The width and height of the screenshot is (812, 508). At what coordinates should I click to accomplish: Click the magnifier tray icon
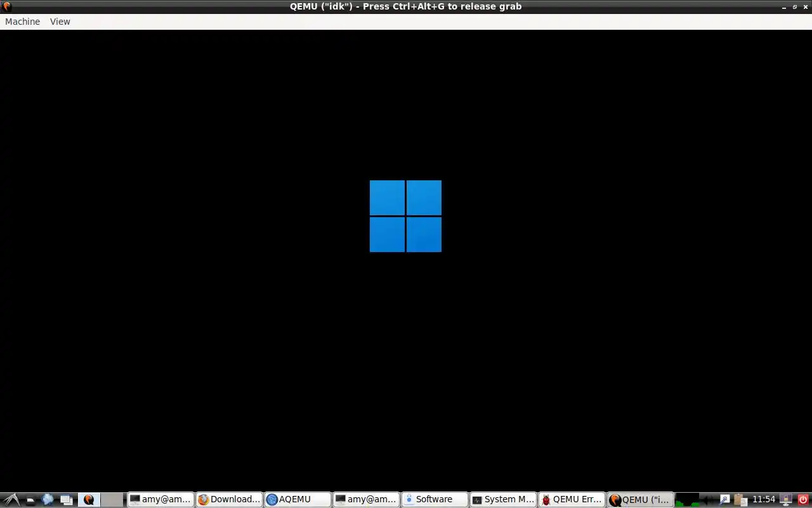tap(724, 500)
